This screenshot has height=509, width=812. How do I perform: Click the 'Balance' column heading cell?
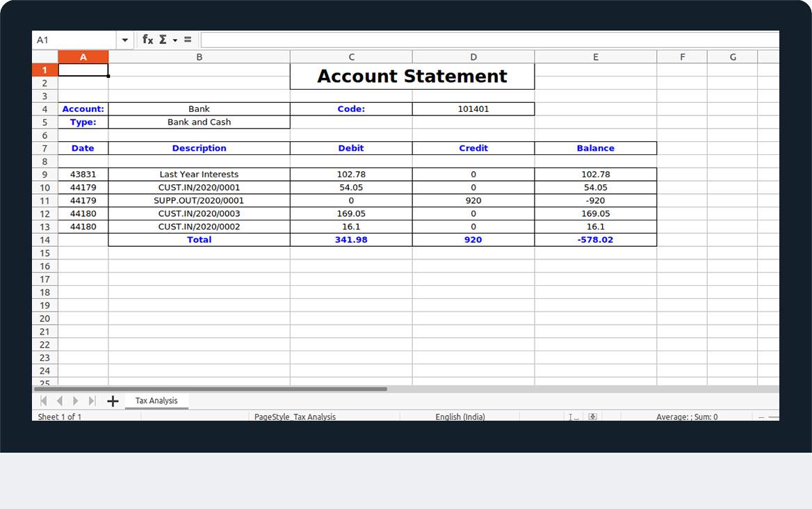click(x=596, y=148)
